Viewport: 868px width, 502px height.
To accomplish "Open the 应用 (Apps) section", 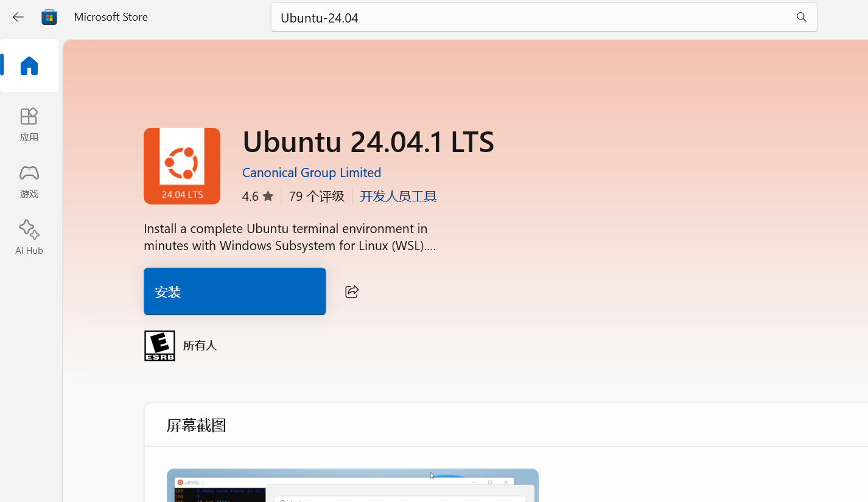I will point(29,125).
